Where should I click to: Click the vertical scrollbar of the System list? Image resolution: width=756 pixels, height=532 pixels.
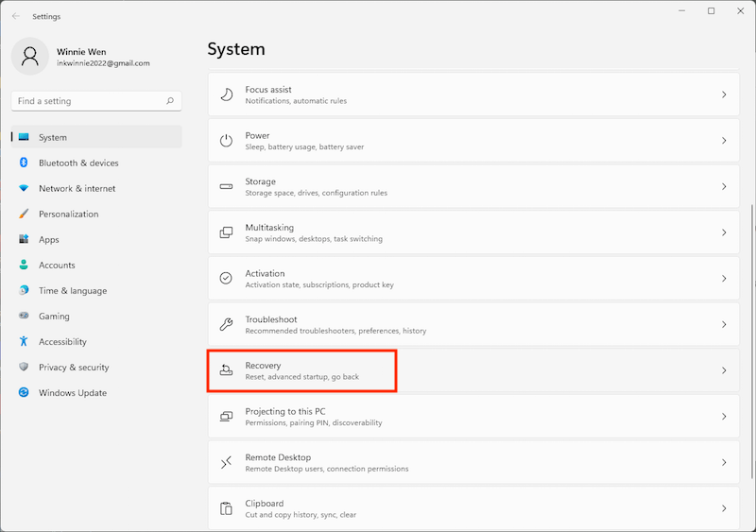click(x=751, y=342)
